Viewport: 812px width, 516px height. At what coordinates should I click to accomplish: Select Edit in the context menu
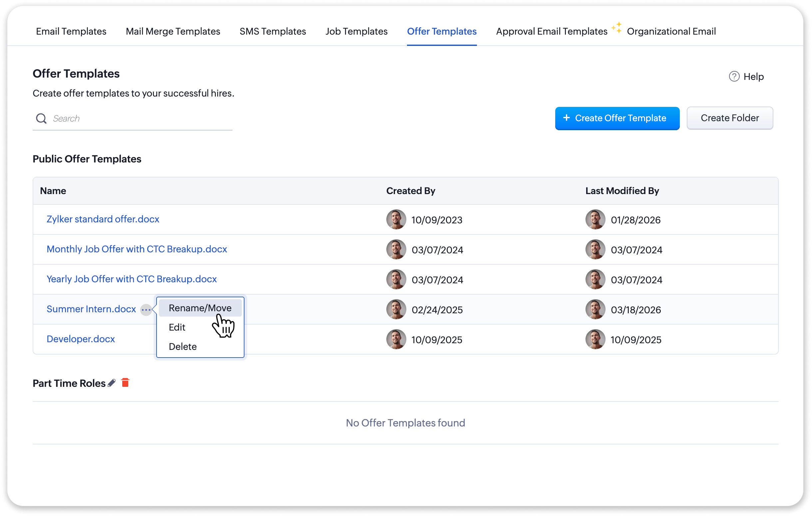[177, 327]
